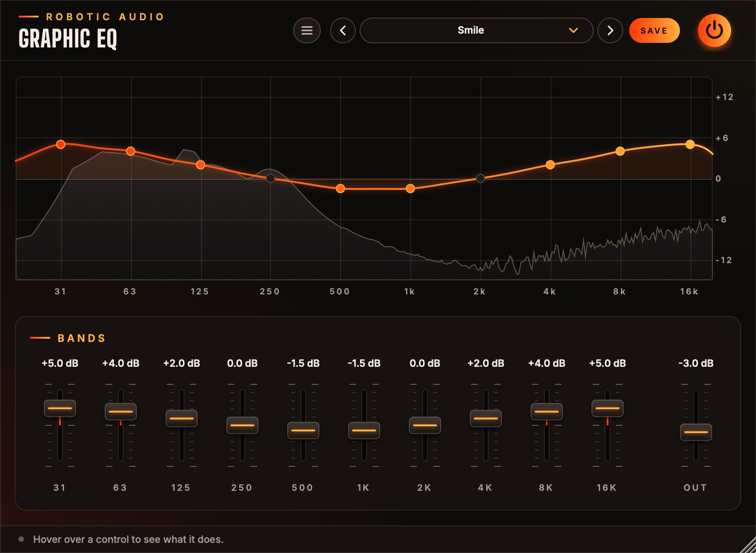This screenshot has height=553, width=756.
Task: Click the SAVE button
Action: [x=654, y=30]
